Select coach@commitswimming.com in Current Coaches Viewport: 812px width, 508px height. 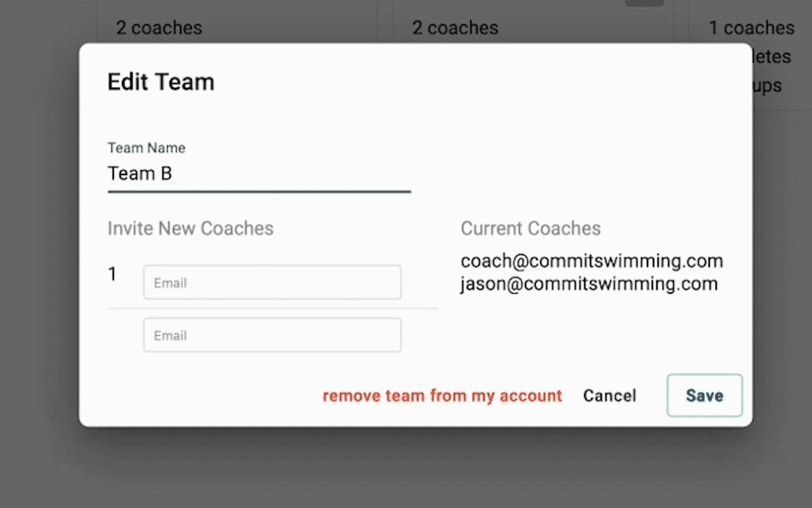click(x=592, y=261)
